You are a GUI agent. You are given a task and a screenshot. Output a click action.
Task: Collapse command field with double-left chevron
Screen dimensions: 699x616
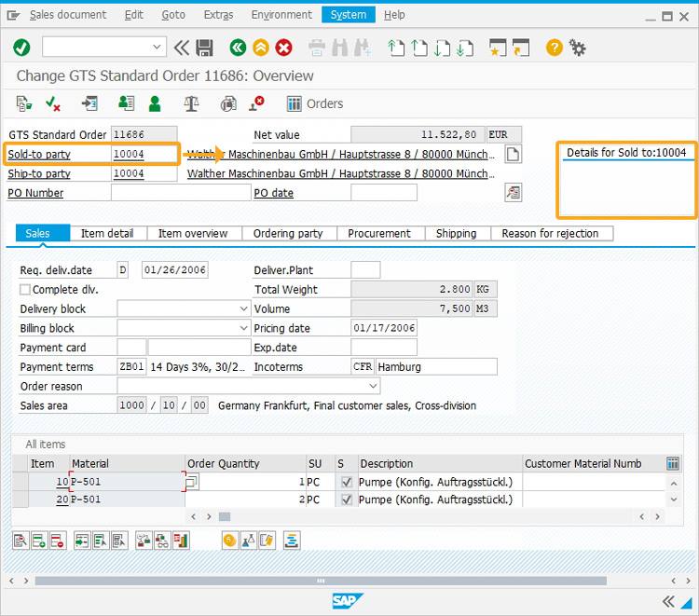(182, 48)
